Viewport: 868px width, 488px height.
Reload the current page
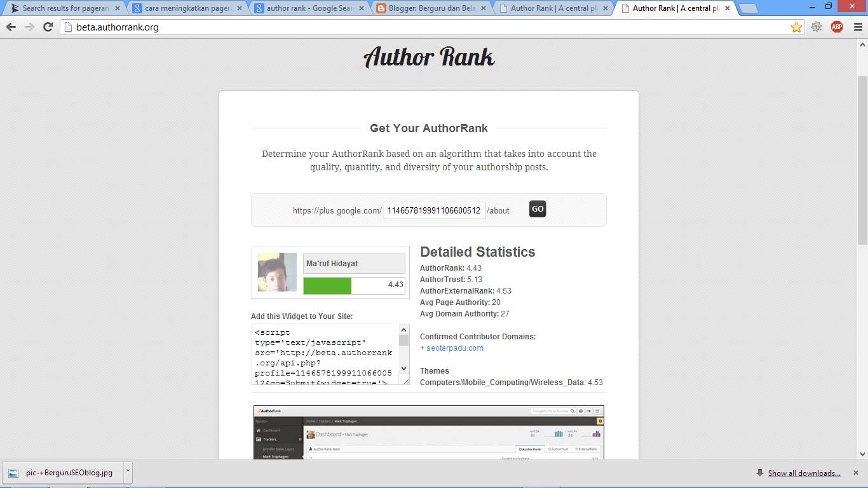(x=48, y=27)
